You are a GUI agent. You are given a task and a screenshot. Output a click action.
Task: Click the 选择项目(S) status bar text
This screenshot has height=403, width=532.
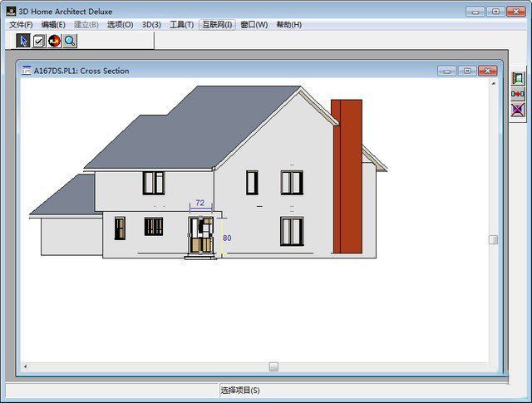[x=240, y=390]
